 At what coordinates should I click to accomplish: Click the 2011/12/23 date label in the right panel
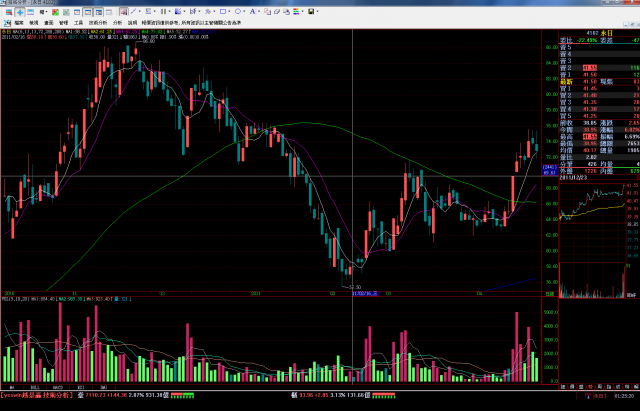(573, 178)
